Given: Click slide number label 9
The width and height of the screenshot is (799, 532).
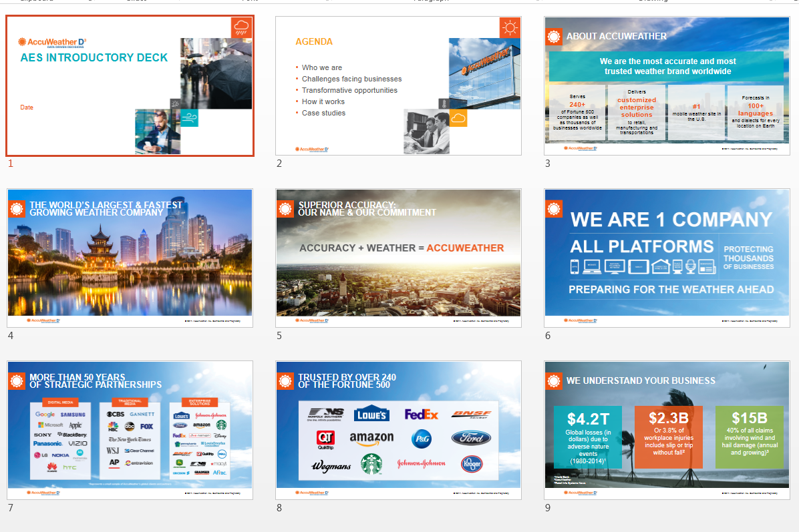Looking at the screenshot, I should point(548,507).
